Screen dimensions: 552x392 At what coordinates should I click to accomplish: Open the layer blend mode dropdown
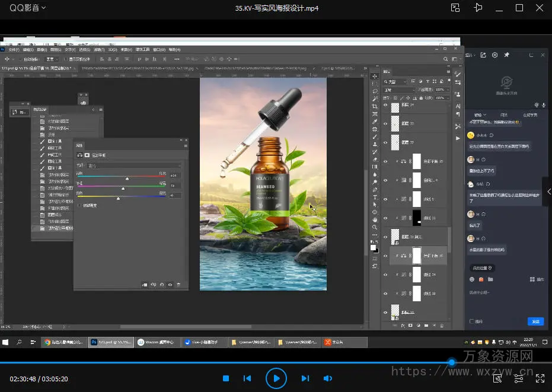tap(398, 90)
